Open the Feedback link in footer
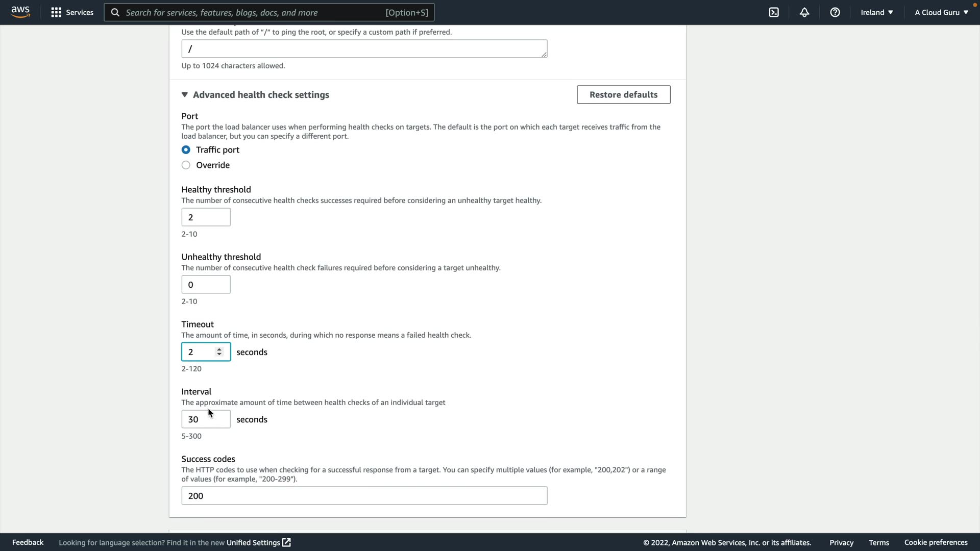 pos(28,542)
